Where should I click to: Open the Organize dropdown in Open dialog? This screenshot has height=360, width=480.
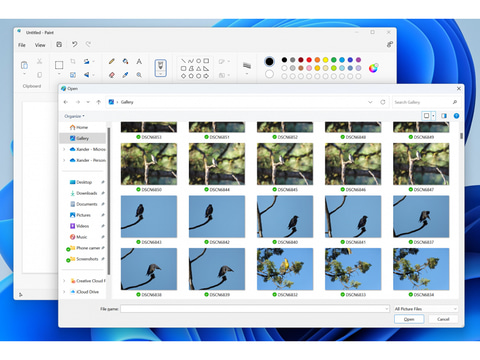point(74,116)
